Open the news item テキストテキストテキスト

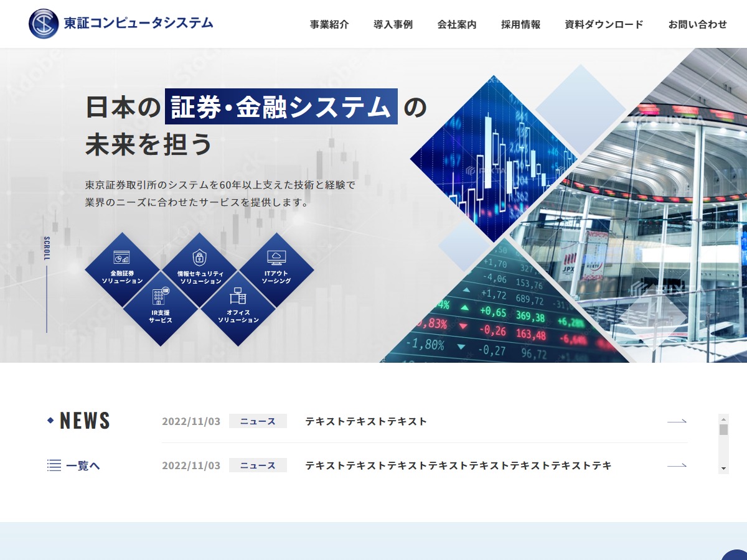366,421
